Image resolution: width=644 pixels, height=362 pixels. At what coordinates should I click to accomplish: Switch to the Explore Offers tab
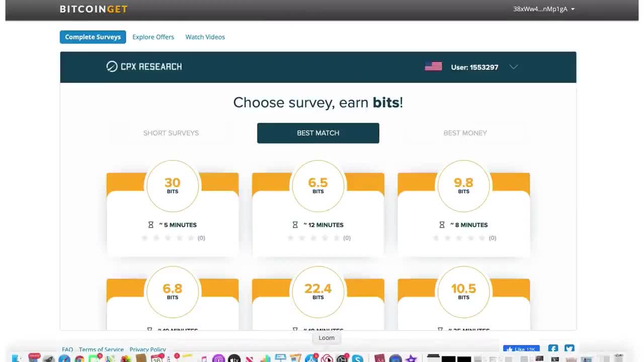click(x=153, y=37)
